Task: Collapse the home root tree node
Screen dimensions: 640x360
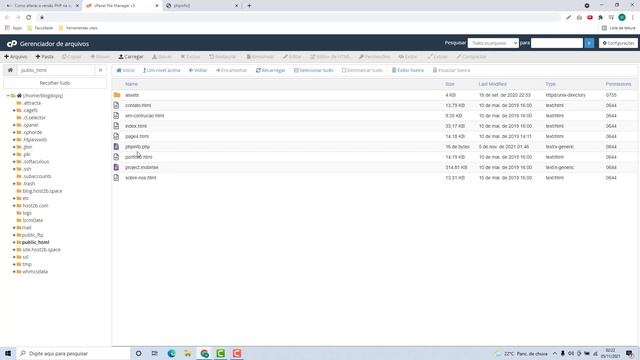Action: [8, 96]
